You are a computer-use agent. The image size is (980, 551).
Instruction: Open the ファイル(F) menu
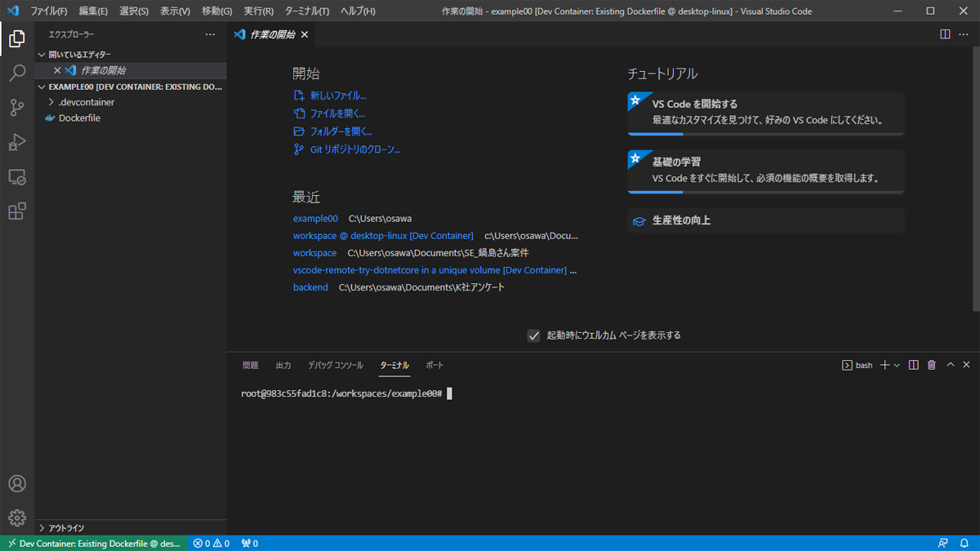click(49, 11)
